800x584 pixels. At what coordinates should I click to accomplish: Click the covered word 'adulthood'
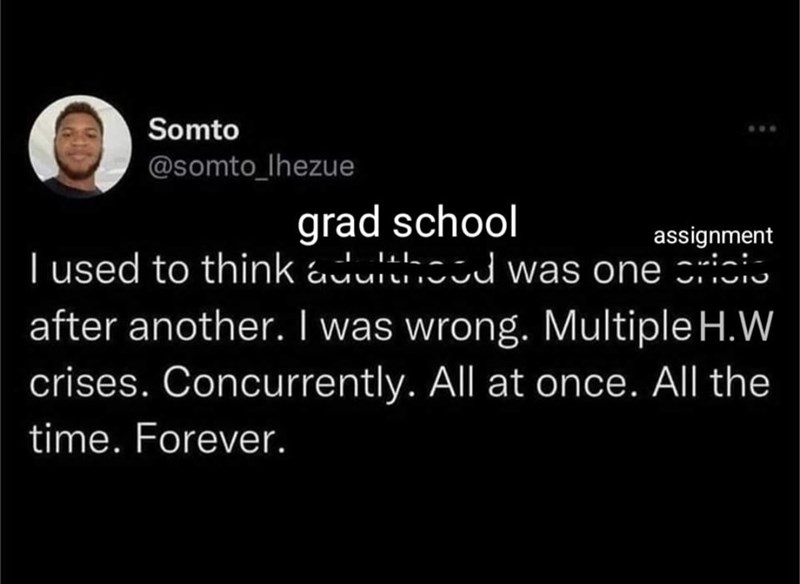click(x=400, y=269)
